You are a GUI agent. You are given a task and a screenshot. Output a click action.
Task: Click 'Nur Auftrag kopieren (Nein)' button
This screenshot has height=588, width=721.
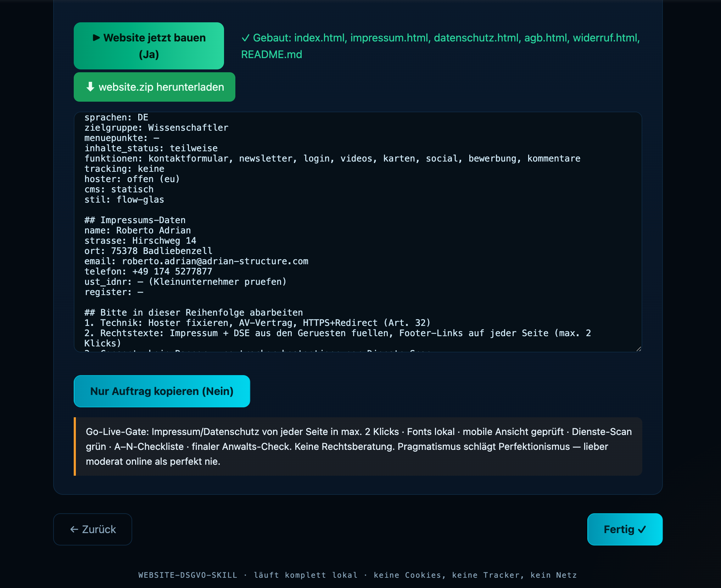pyautogui.click(x=162, y=391)
